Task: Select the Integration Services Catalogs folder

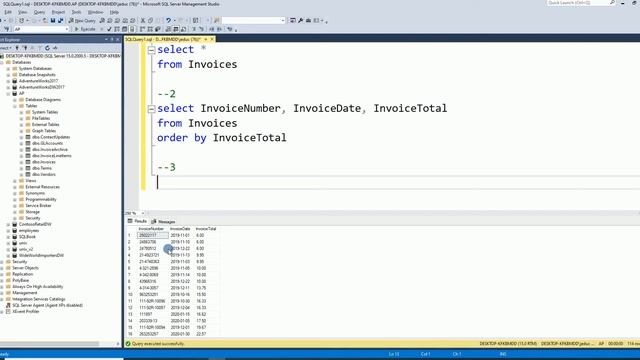Action: (39, 299)
